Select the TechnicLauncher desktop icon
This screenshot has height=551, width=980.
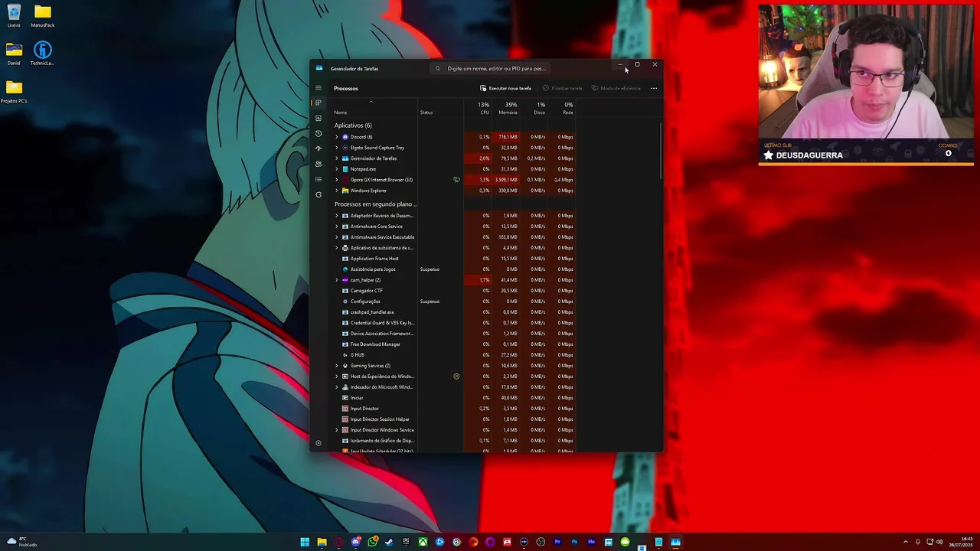[43, 53]
